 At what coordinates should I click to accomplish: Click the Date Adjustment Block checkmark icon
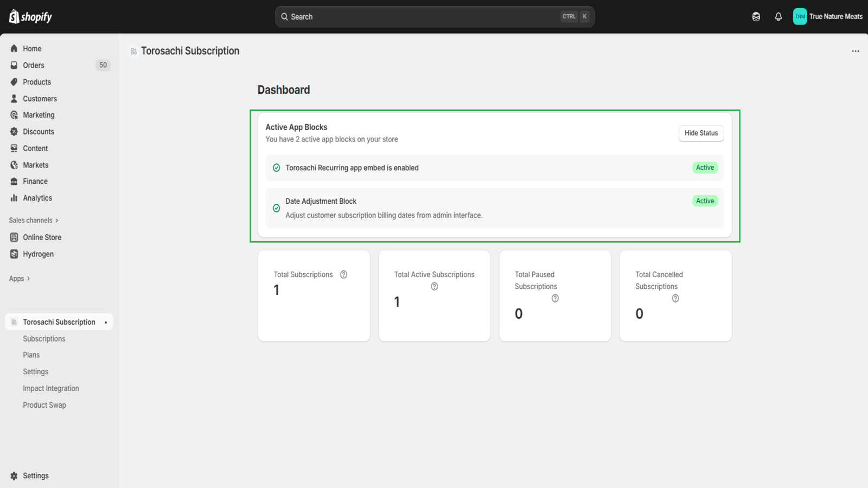pos(276,208)
